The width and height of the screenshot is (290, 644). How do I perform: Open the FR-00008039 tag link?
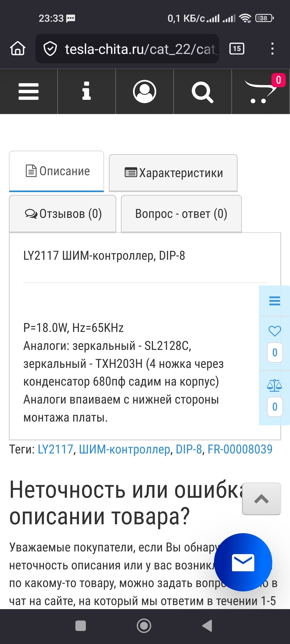click(240, 449)
